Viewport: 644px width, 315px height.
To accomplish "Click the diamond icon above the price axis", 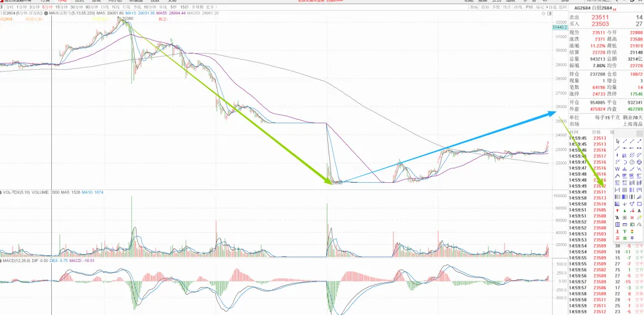I will coord(543,14).
